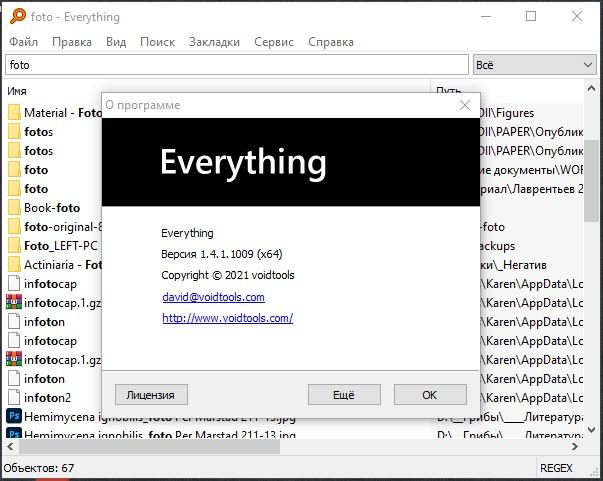The image size is (603, 481).
Task: Open david@voidtools.com email link
Action: coord(213,297)
